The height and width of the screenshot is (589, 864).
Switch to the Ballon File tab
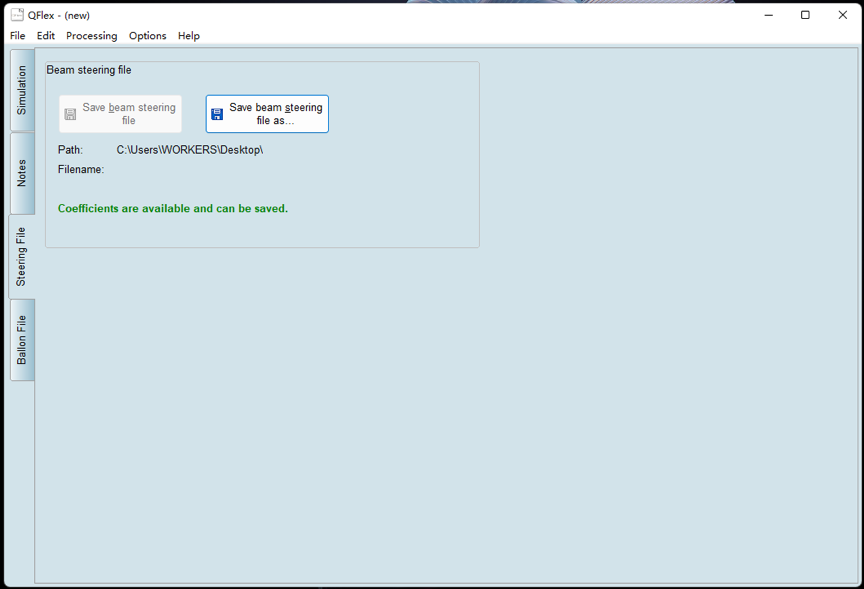coord(22,340)
